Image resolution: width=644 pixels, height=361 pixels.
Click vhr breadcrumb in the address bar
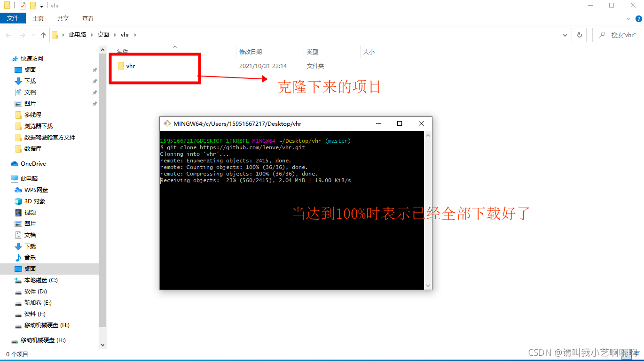[x=125, y=35]
